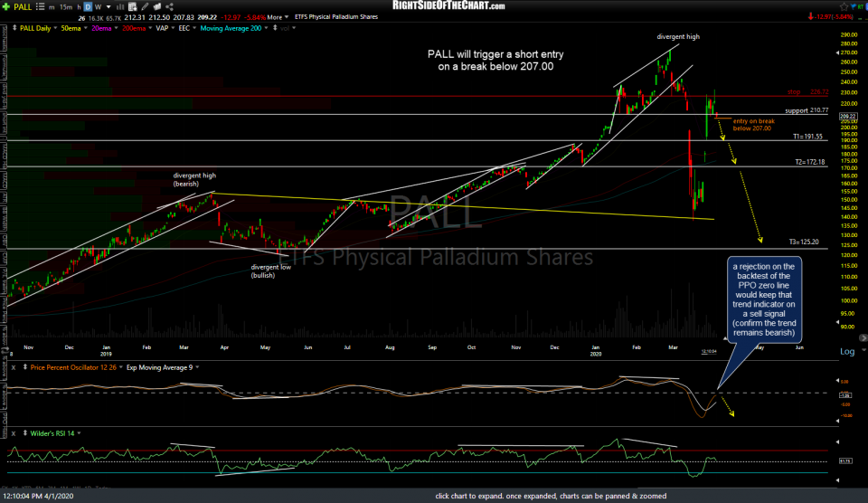Click the 12:10:04 time marker on date axis

709,351
